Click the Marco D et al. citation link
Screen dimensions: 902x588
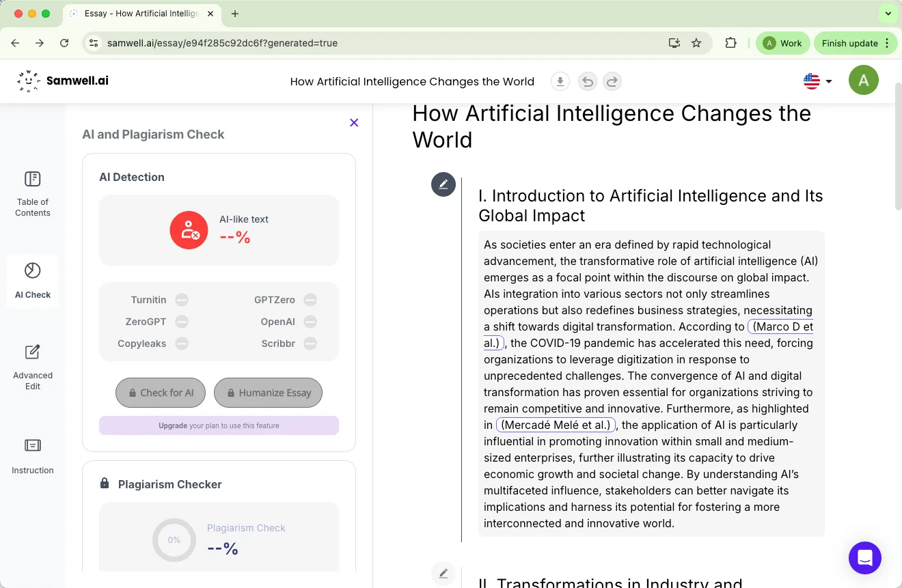[782, 327]
